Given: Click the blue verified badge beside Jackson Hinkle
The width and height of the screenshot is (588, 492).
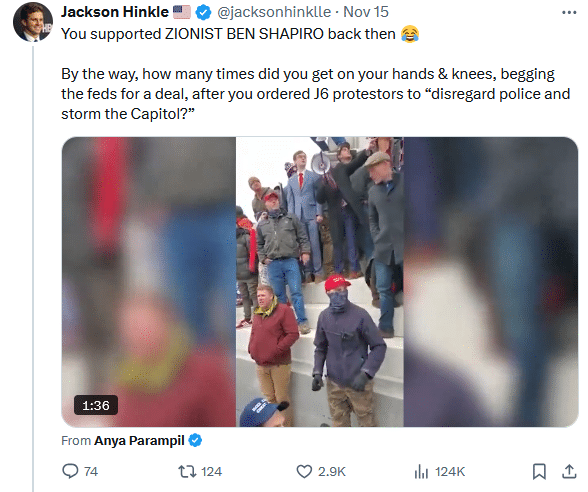Looking at the screenshot, I should pyautogui.click(x=203, y=12).
